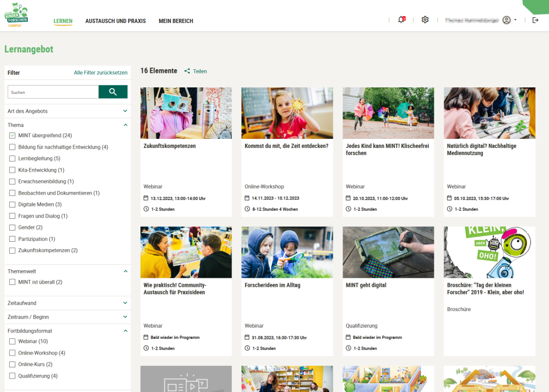The width and height of the screenshot is (549, 392).
Task: Open Klein, aber oho! brochure thumbnail
Action: click(489, 252)
